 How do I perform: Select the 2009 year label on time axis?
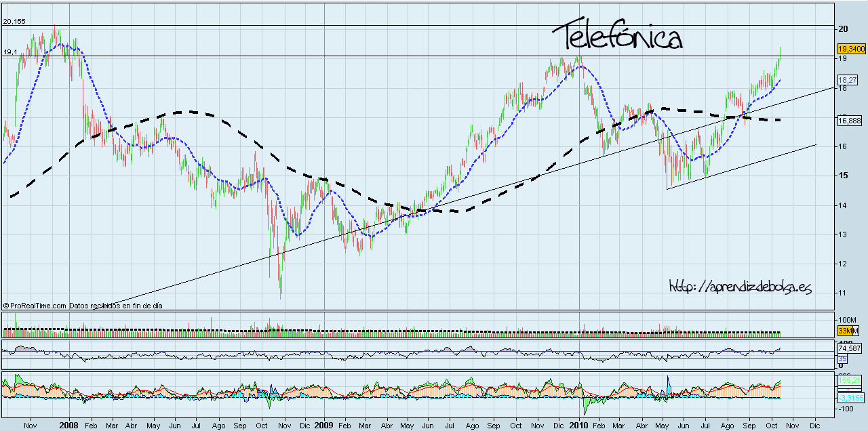(x=323, y=425)
